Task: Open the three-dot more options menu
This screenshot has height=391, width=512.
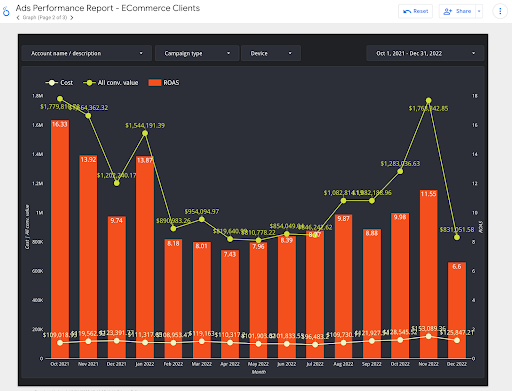Action: click(x=500, y=11)
